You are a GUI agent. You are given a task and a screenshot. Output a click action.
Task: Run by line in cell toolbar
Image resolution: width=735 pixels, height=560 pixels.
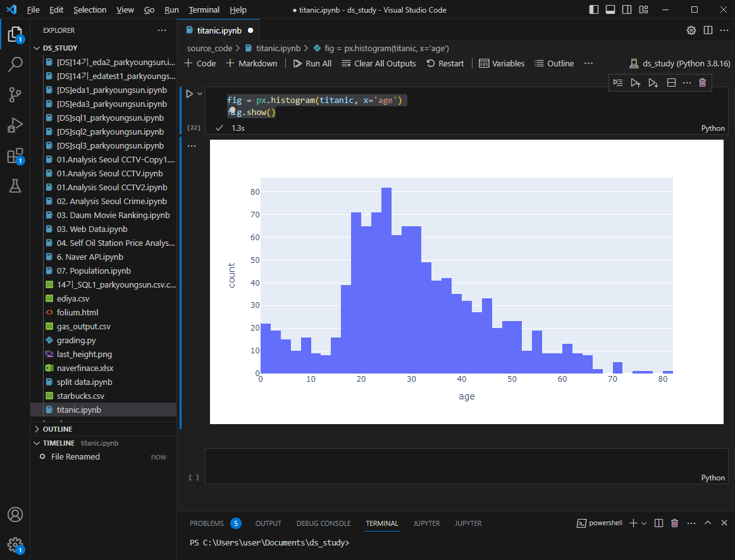(618, 82)
